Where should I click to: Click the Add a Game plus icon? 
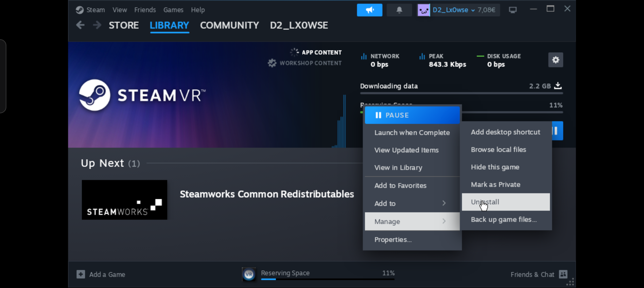click(81, 274)
